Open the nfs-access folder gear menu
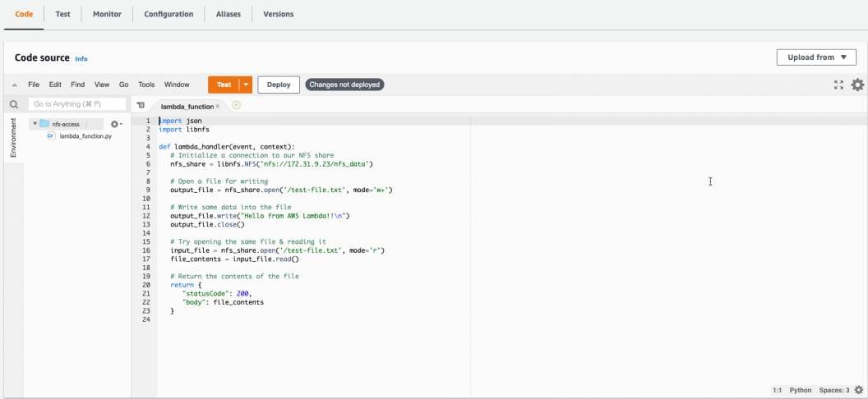 (116, 124)
